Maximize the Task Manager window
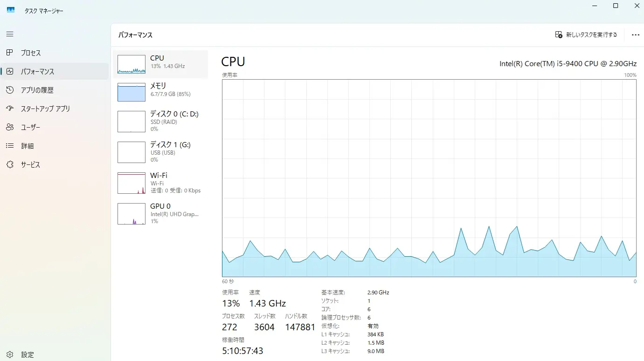Image resolution: width=644 pixels, height=361 pixels. 616,6
